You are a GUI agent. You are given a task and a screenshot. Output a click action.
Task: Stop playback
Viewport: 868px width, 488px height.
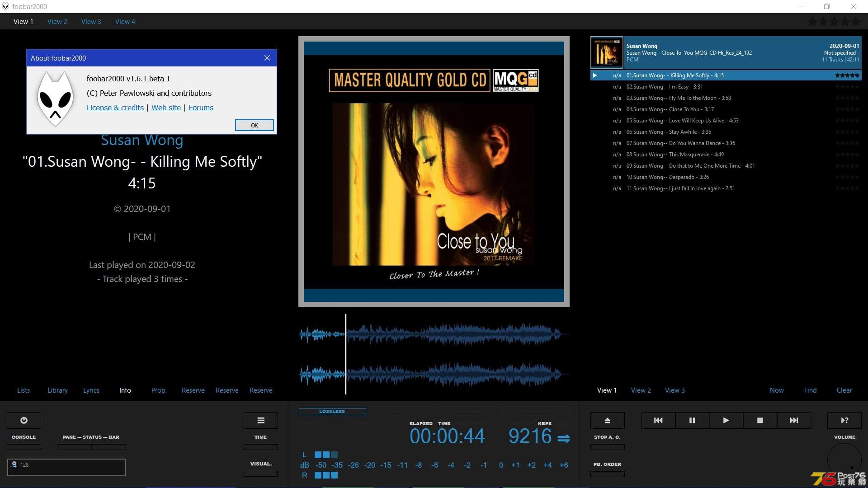(760, 420)
